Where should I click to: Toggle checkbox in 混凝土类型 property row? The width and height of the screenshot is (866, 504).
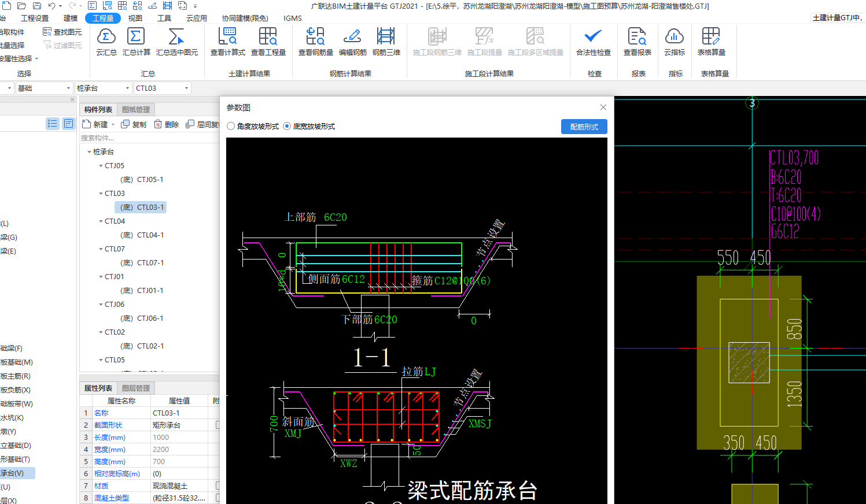click(218, 498)
